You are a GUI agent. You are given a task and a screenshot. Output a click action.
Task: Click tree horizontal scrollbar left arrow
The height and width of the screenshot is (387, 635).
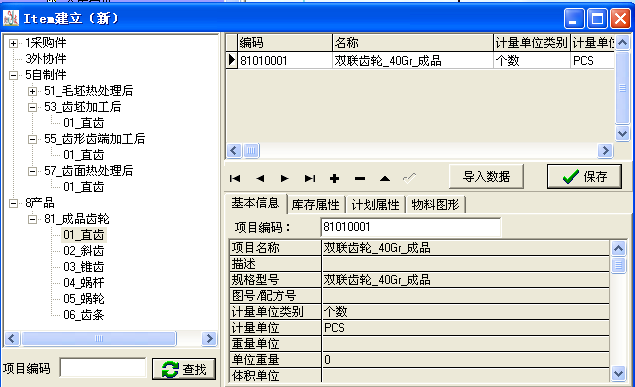12,338
